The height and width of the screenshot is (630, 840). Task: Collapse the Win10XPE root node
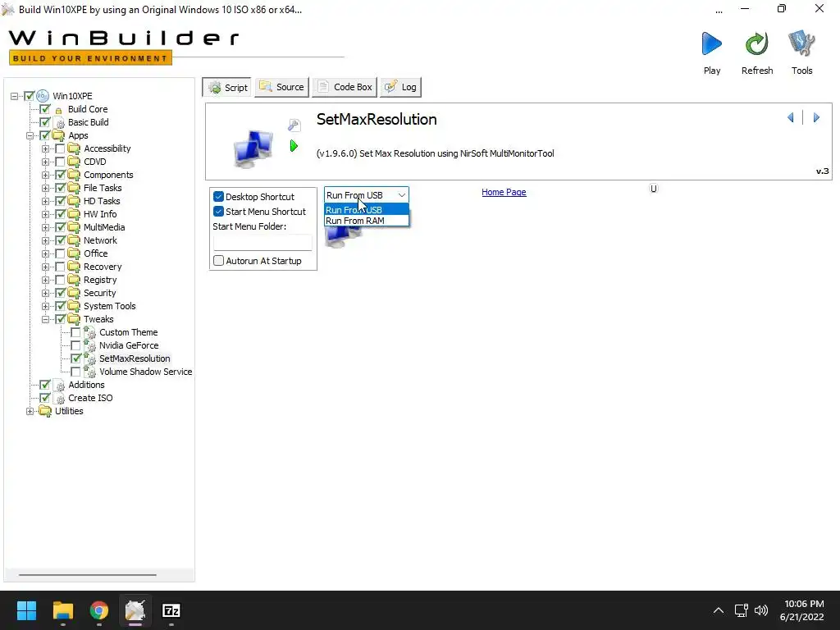click(15, 97)
